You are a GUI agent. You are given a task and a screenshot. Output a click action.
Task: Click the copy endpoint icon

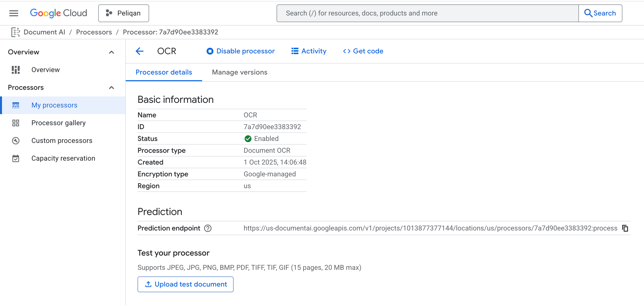click(625, 228)
